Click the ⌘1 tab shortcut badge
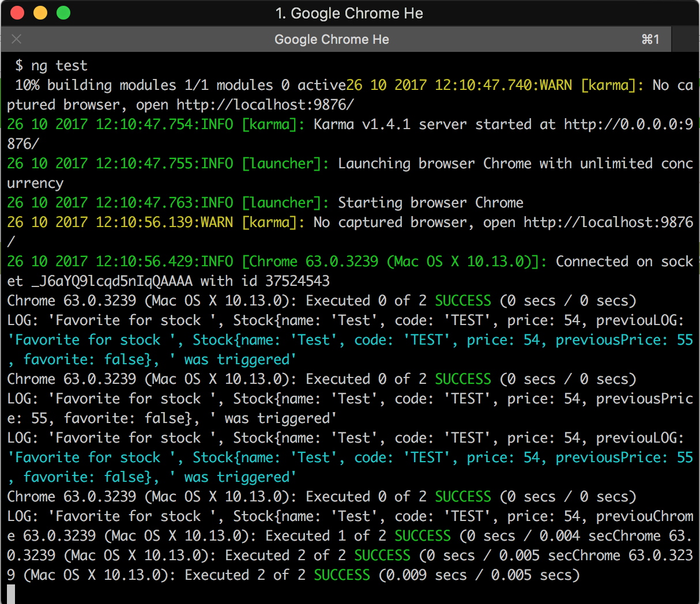Image resolution: width=700 pixels, height=604 pixels. (x=650, y=39)
